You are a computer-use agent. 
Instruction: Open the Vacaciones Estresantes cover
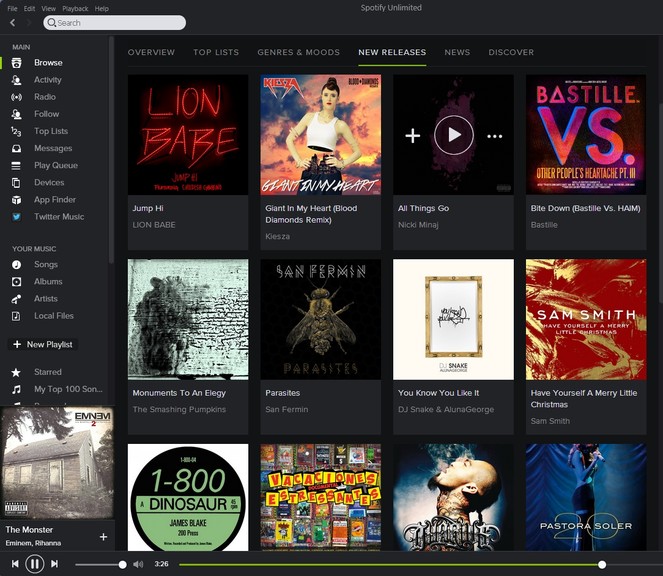(321, 497)
